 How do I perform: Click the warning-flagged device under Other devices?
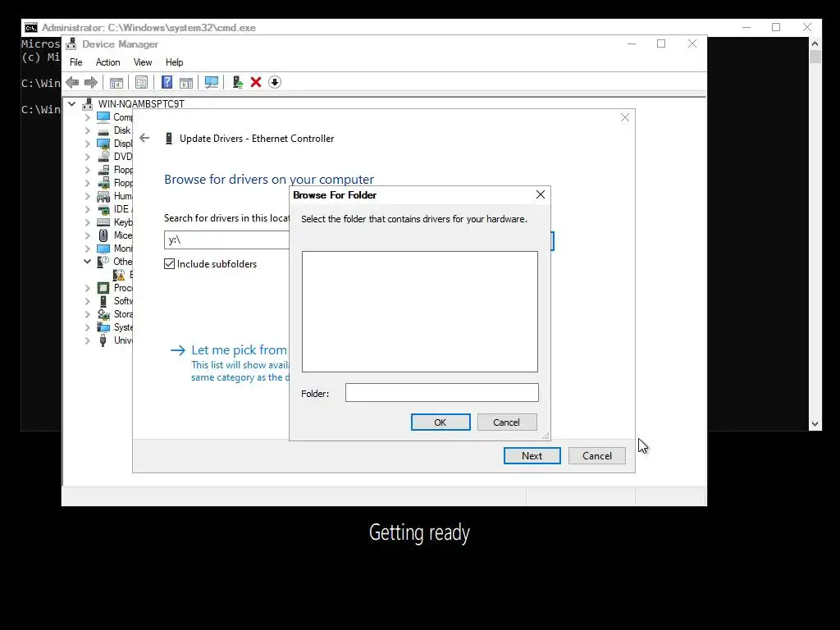click(120, 275)
